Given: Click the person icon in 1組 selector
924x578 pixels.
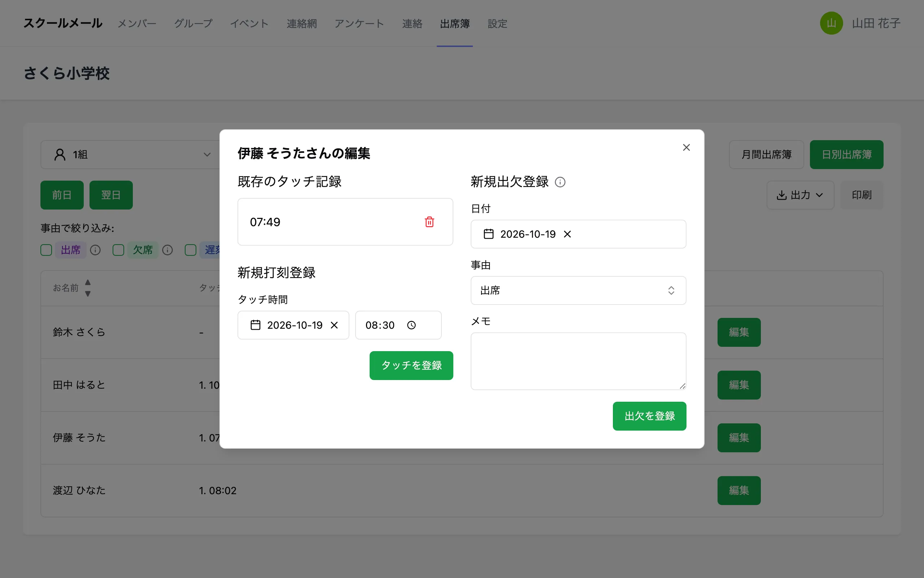Looking at the screenshot, I should tap(60, 155).
